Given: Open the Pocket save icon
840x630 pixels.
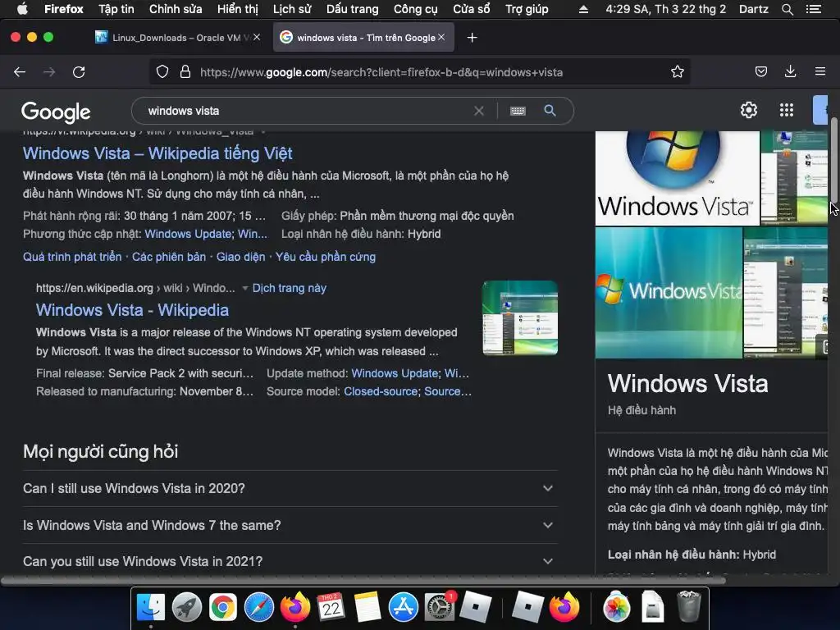Looking at the screenshot, I should pyautogui.click(x=760, y=72).
